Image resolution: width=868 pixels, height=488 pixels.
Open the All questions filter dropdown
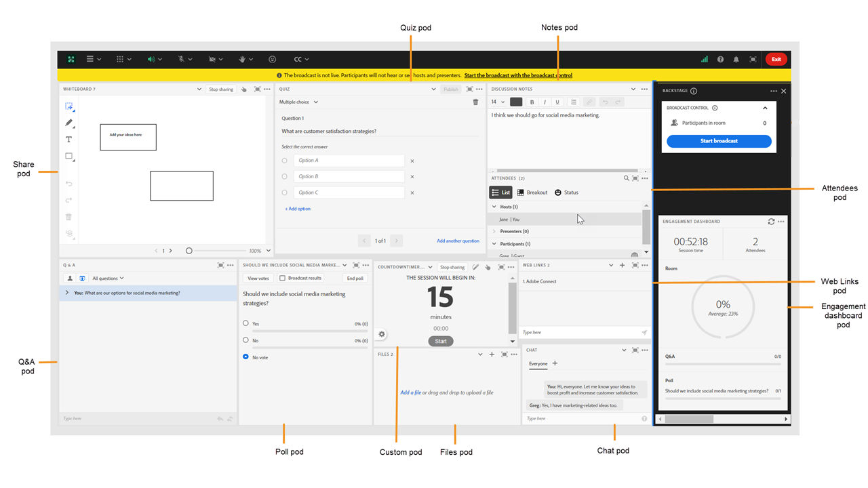(108, 278)
